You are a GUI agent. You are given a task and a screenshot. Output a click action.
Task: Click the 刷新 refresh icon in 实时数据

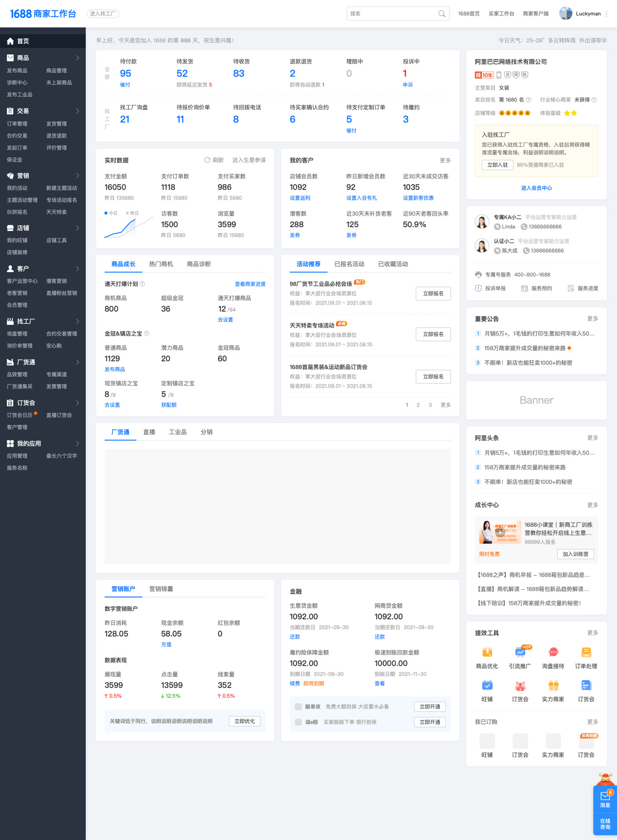207,160
